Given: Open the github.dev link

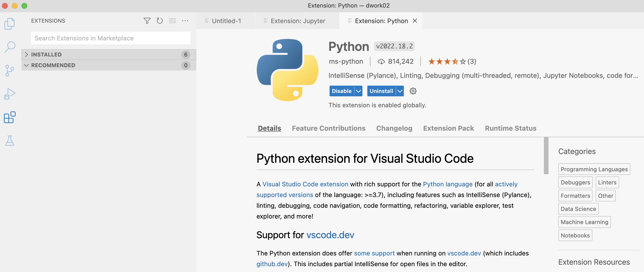Looking at the screenshot, I should pos(272,264).
